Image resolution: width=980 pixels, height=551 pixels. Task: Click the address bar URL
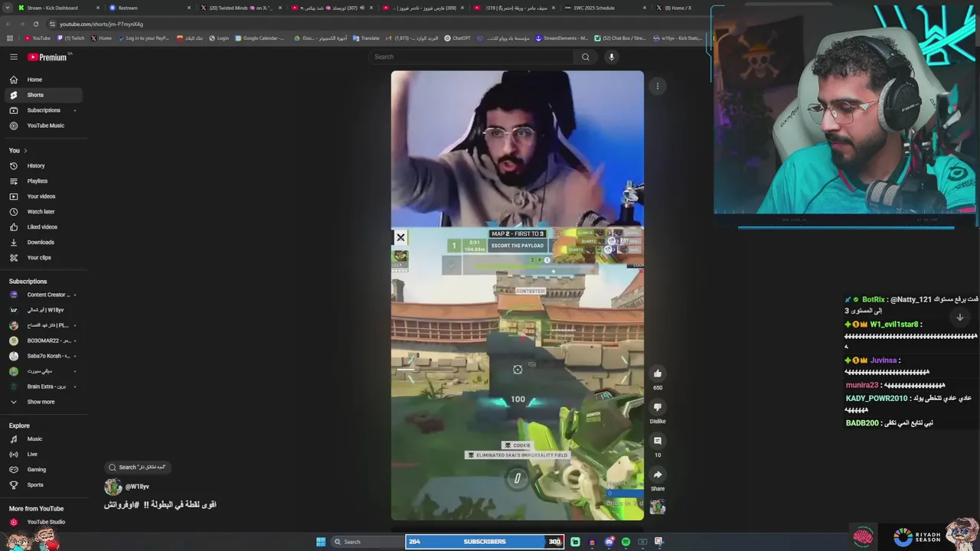tap(101, 24)
